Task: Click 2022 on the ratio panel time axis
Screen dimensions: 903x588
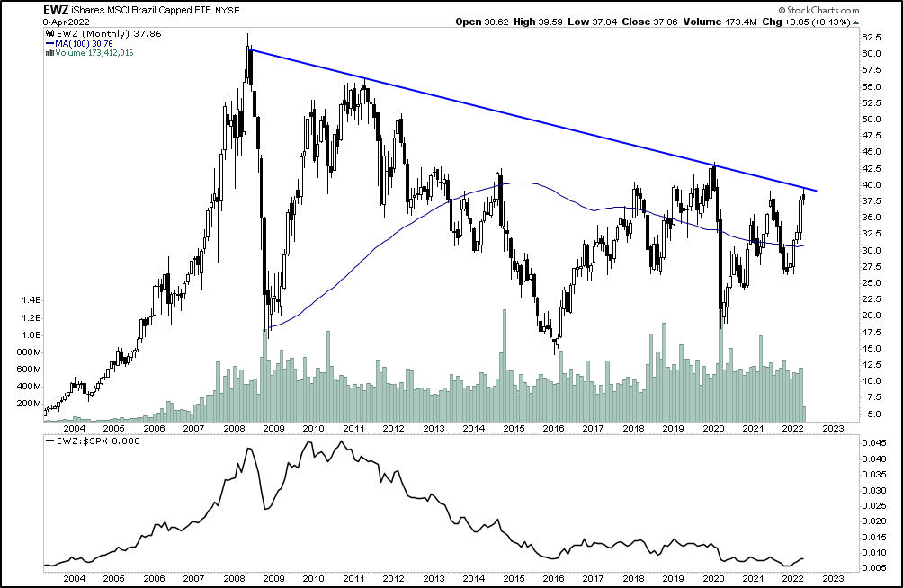Action: (793, 578)
